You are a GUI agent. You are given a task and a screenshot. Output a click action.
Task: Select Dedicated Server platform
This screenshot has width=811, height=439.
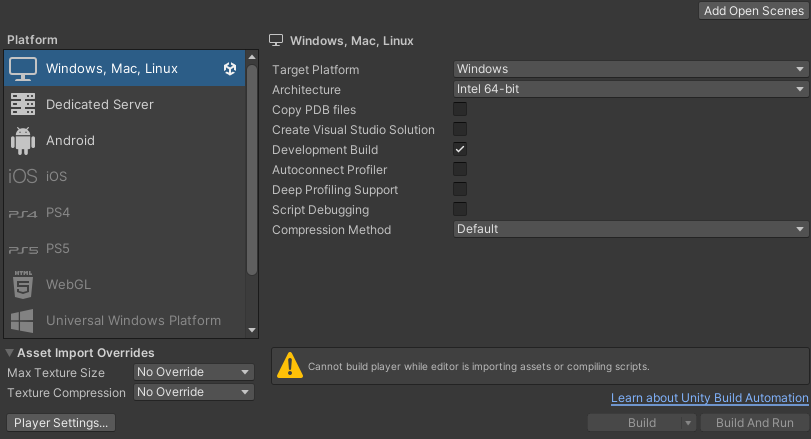pyautogui.click(x=124, y=104)
